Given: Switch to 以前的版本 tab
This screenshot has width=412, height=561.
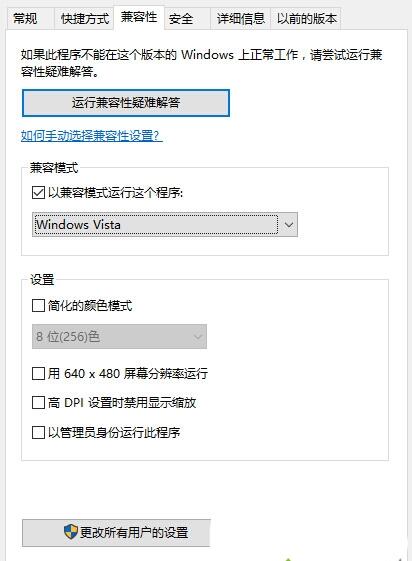Looking at the screenshot, I should [306, 19].
